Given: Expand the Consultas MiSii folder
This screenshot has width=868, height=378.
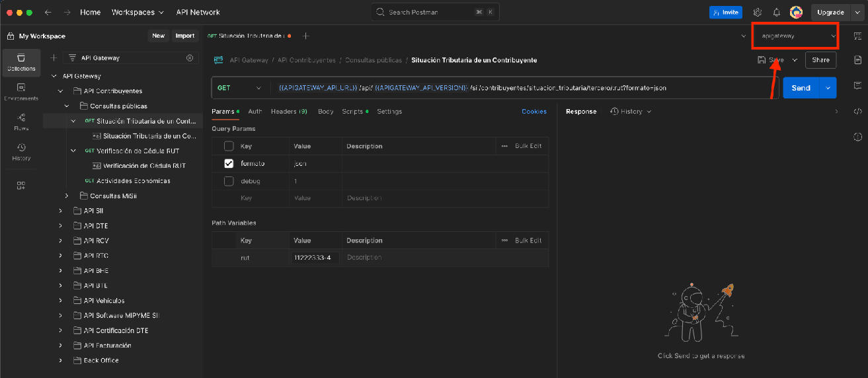Looking at the screenshot, I should click(x=67, y=196).
